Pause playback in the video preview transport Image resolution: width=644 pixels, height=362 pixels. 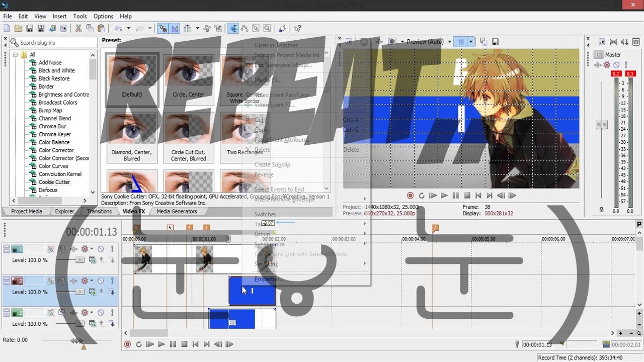tap(455, 196)
